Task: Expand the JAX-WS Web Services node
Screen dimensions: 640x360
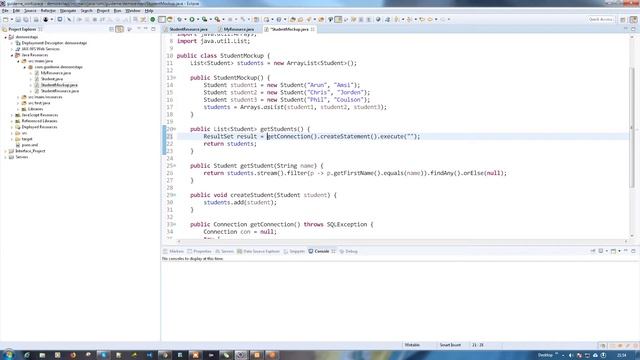Action: point(12,49)
